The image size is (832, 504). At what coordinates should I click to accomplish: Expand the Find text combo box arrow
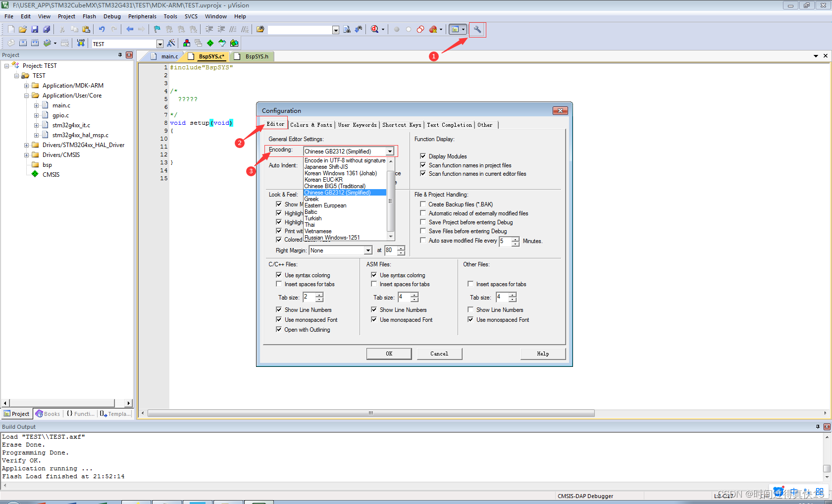tap(335, 30)
